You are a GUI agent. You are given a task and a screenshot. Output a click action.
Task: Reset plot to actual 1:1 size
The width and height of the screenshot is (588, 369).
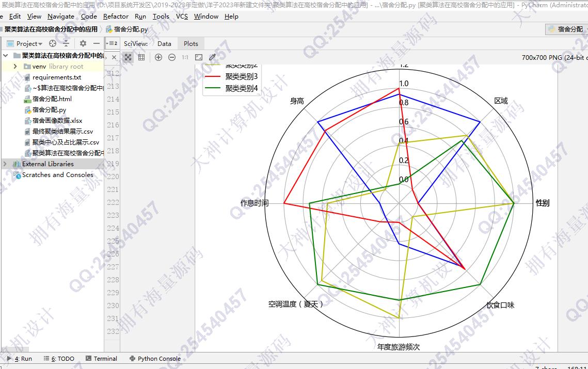click(185, 57)
